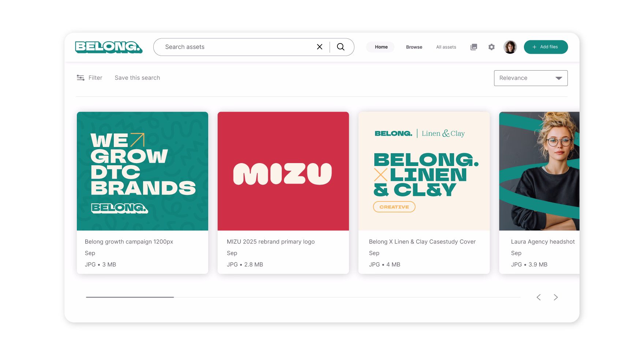Screen dimensions: 644x362
Task: Open the All assets tab
Action: [x=446, y=47]
